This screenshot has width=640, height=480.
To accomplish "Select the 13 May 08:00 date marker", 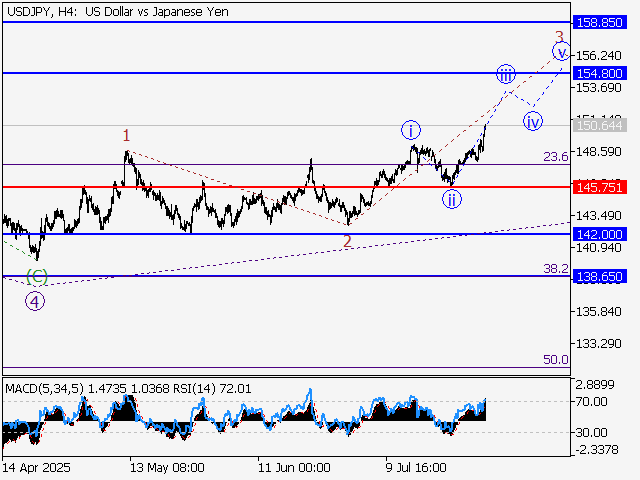I will (x=167, y=467).
